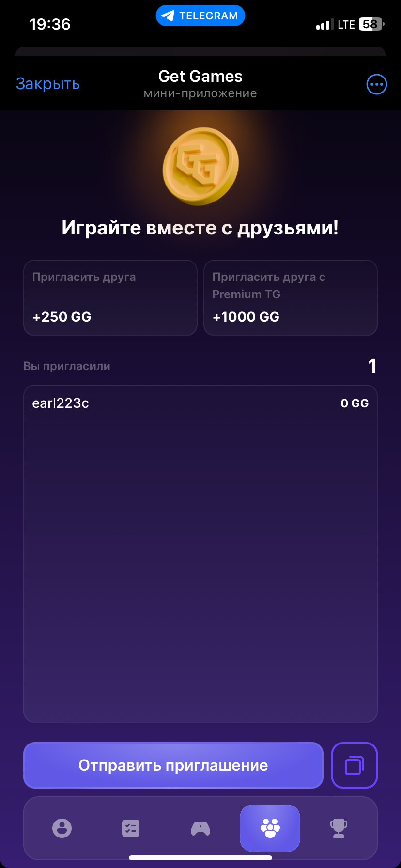Tap the Играйте вместе с друзьями heading
The height and width of the screenshot is (868, 401).
[x=200, y=228]
